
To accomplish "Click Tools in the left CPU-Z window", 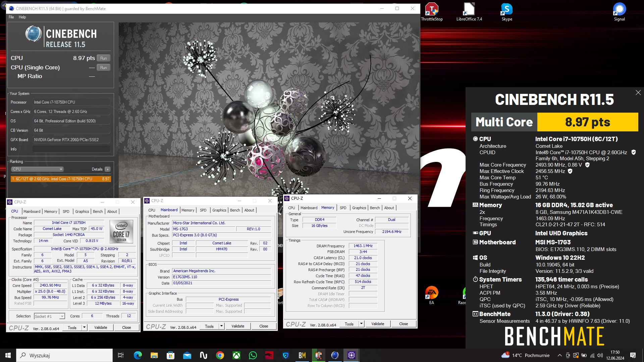I will 72,327.
